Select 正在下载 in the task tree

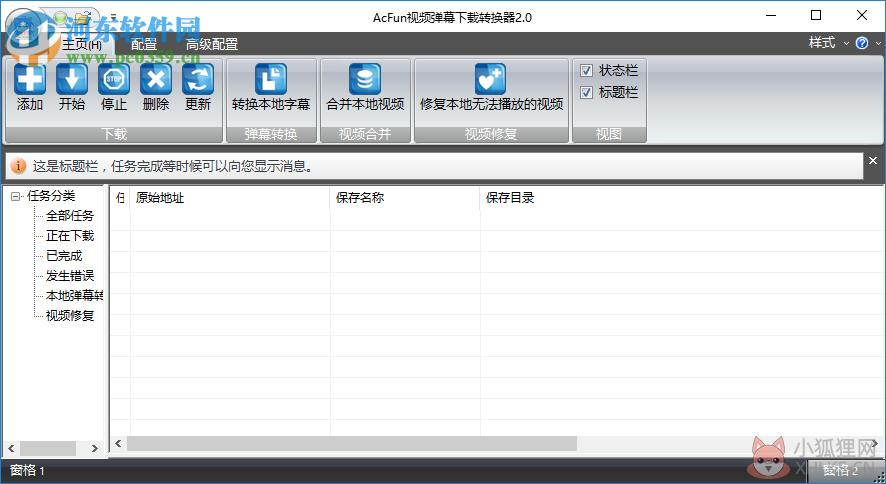(70, 236)
